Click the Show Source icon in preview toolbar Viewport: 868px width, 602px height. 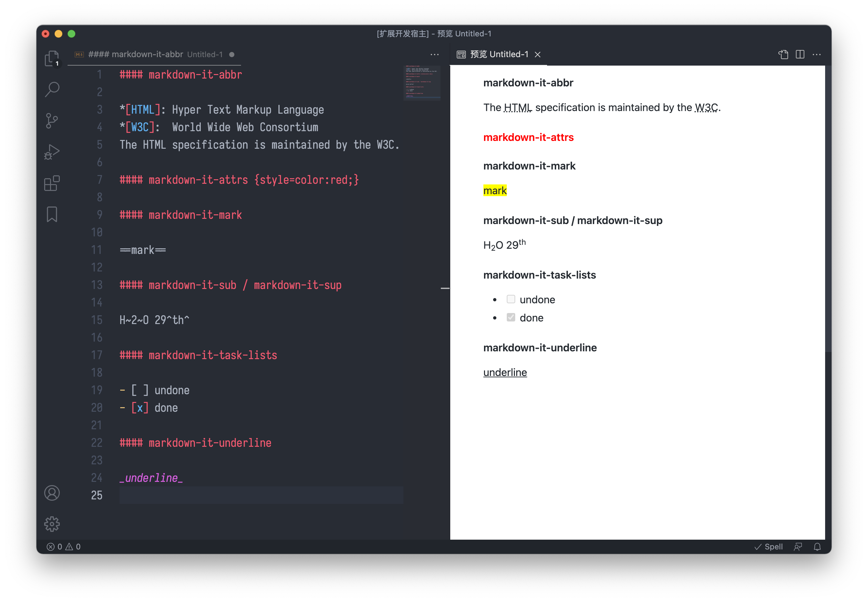(783, 54)
